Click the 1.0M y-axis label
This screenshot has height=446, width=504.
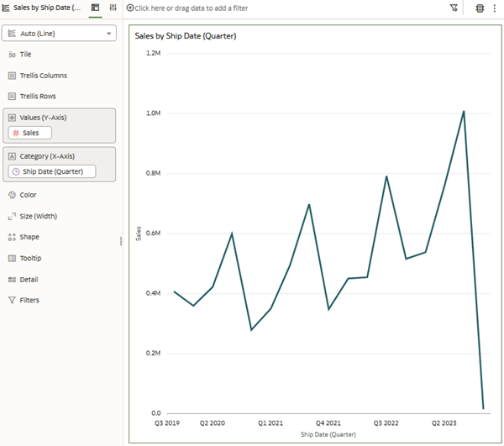154,113
